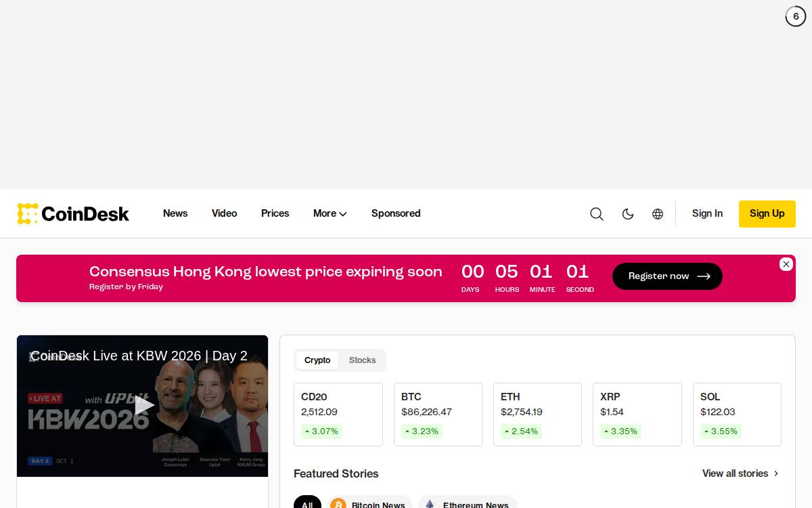Click the SOL 3.55% change badge

point(721,431)
